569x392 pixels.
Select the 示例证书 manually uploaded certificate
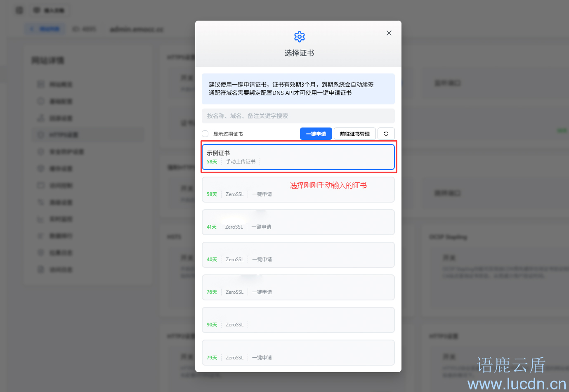(298, 157)
